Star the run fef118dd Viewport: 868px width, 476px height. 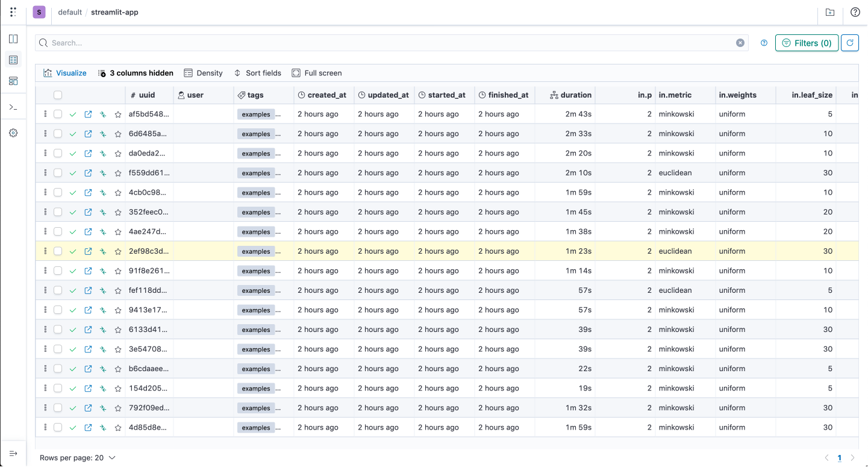click(x=118, y=290)
